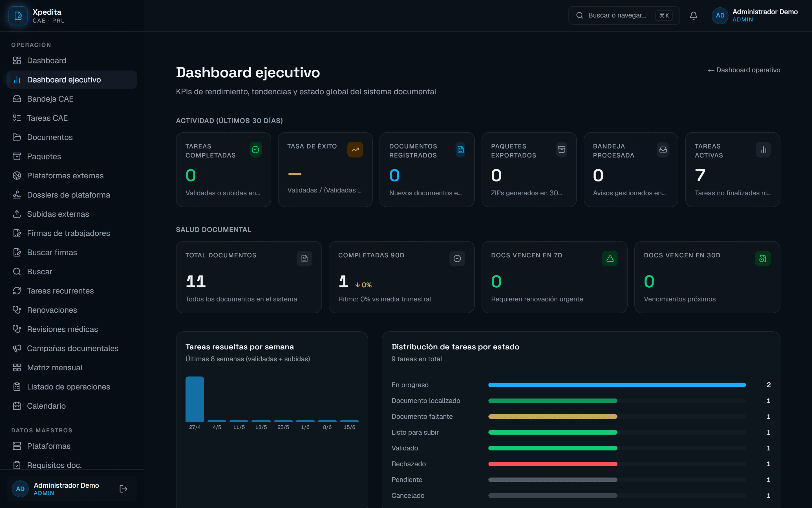Navigate to Firmas de trabajadores
812x508 pixels.
point(72,233)
